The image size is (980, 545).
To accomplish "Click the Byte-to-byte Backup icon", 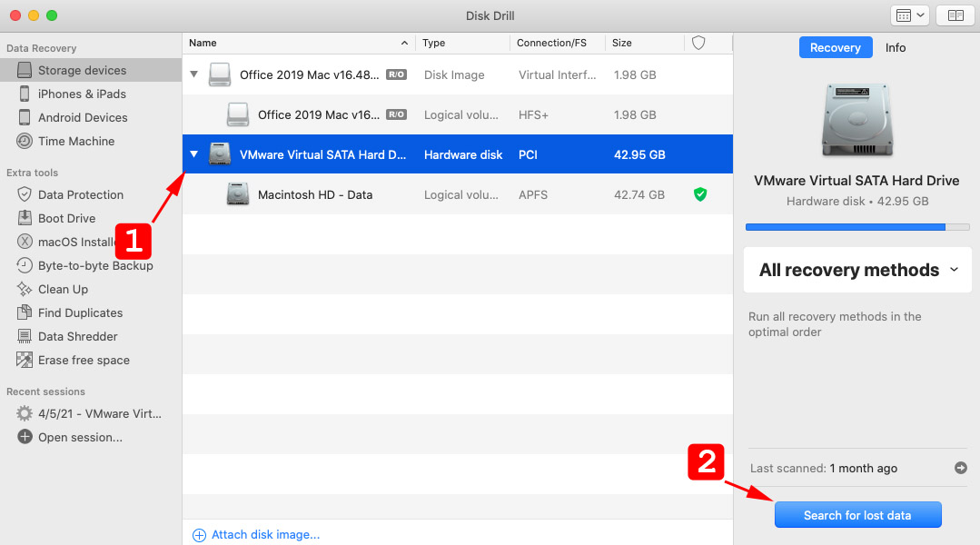I will click(25, 265).
